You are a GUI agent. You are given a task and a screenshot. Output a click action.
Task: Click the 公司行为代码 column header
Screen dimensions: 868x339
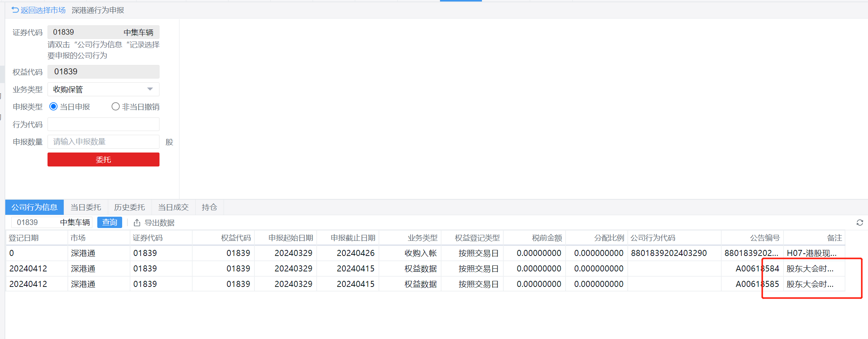(675, 238)
